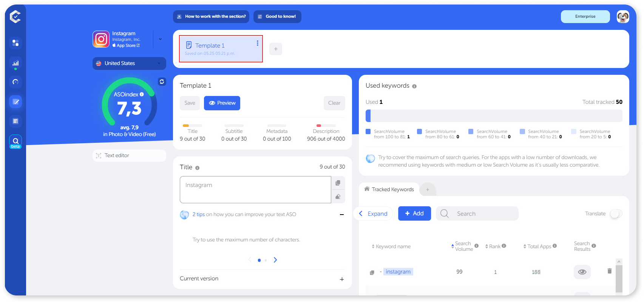Open the list document sidebar icon

[15, 121]
